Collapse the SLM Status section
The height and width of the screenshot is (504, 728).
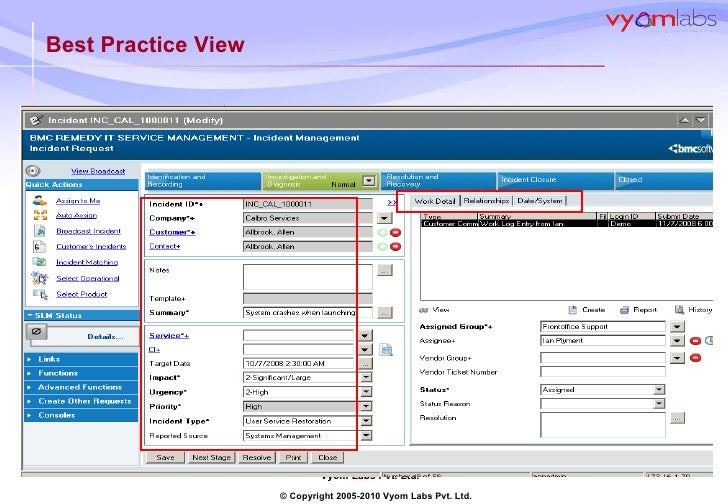(x=81, y=316)
